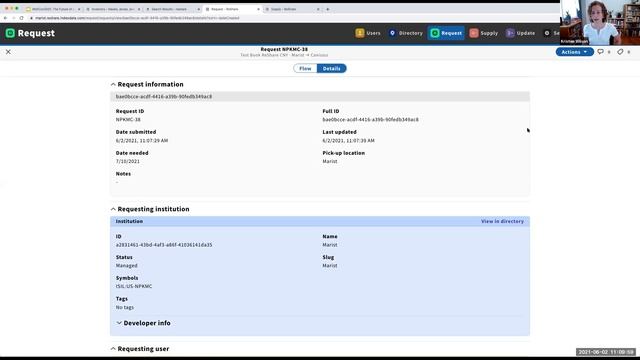Click the Request NPKMC-38 pane title
The image size is (640, 360).
[284, 49]
